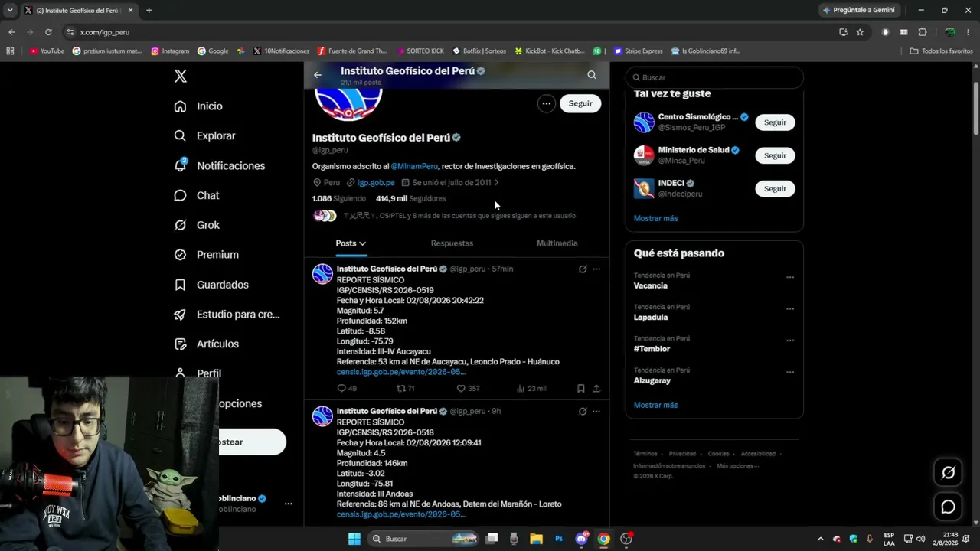Open the account menu dots beside Goblinciano

click(x=289, y=504)
